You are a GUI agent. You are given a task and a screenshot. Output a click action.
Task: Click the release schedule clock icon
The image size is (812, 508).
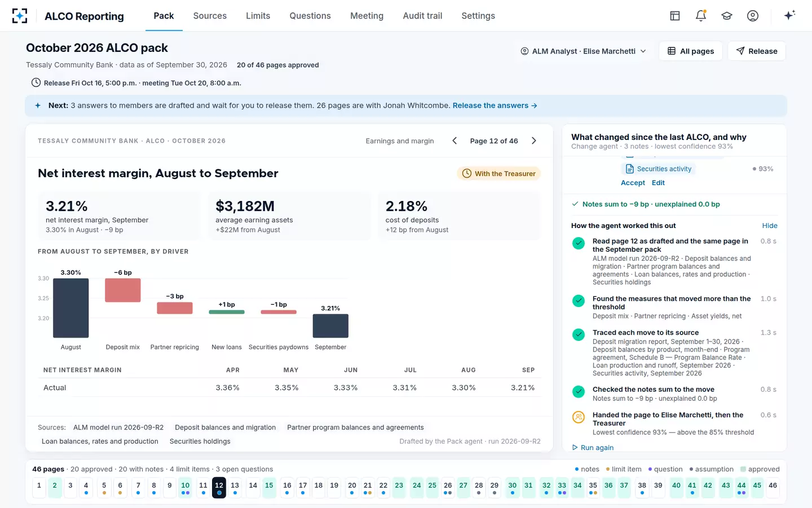(36, 82)
